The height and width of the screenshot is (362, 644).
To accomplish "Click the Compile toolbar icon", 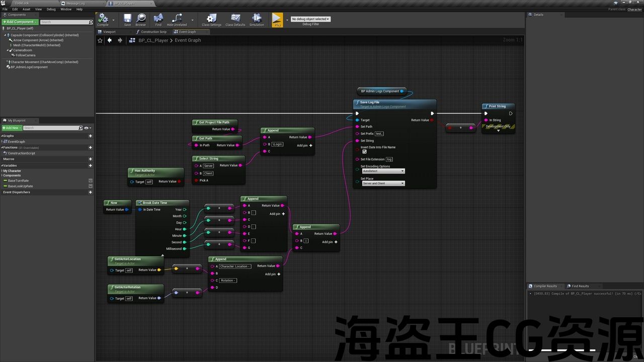I will 103,19.
